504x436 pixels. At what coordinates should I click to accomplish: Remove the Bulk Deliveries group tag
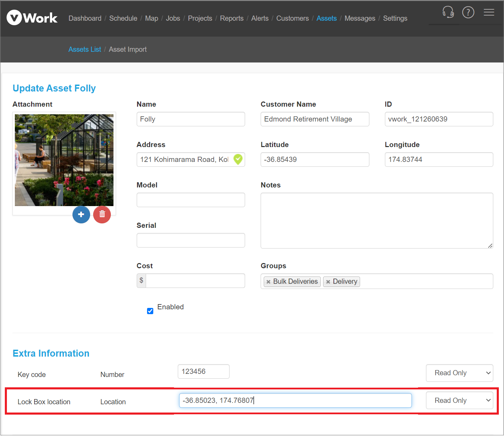(x=268, y=282)
